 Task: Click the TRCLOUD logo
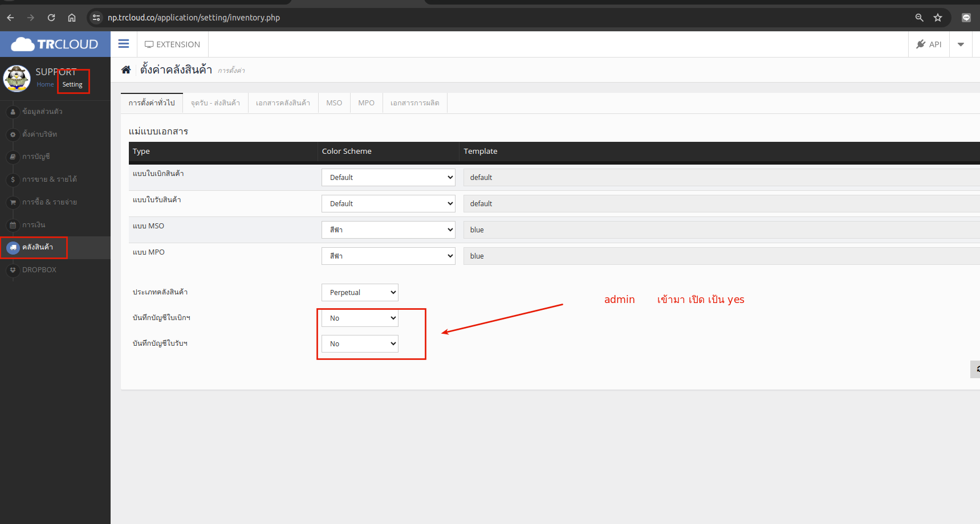pyautogui.click(x=55, y=44)
